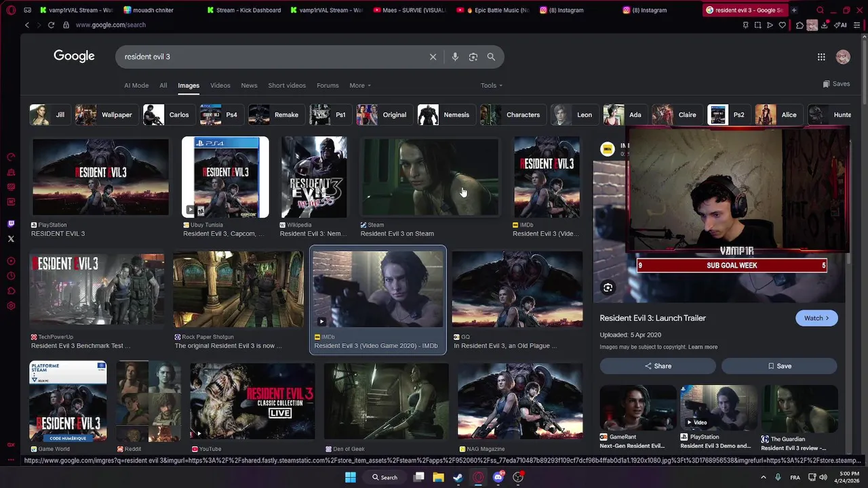Image resolution: width=868 pixels, height=488 pixels.
Task: Open the Opera GX menu logo
Action: pyautogui.click(x=9, y=10)
